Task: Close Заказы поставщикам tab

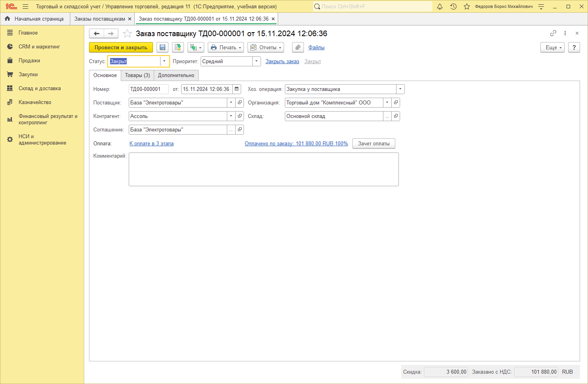Action: [x=130, y=19]
